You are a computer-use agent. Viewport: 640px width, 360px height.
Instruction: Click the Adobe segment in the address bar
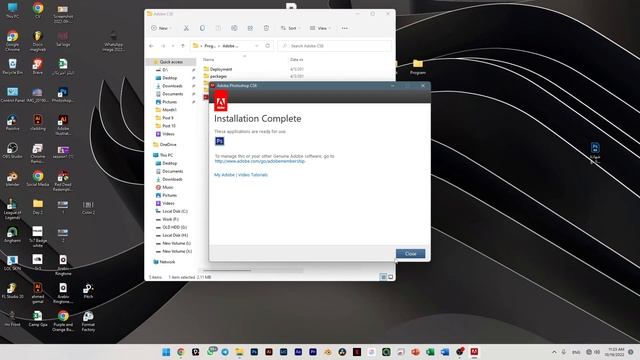point(230,46)
